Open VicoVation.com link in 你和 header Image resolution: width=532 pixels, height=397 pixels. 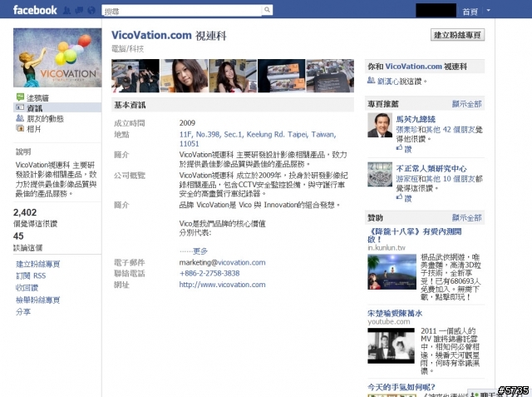click(x=413, y=67)
